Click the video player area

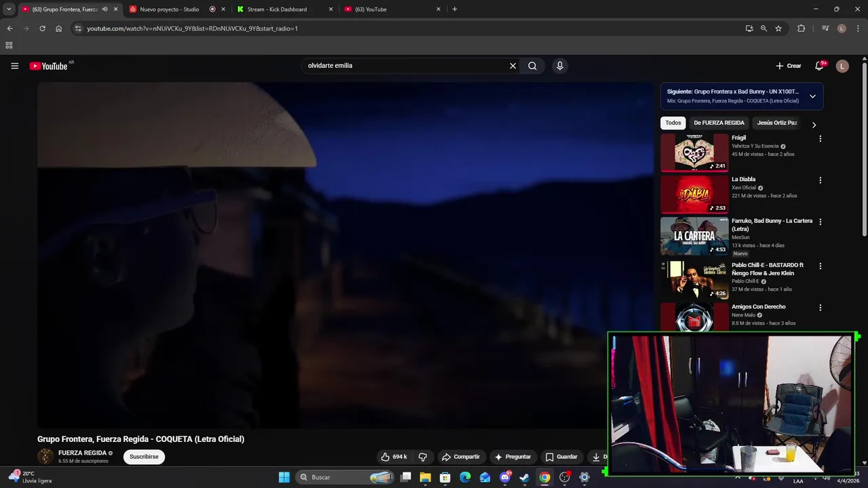click(345, 256)
